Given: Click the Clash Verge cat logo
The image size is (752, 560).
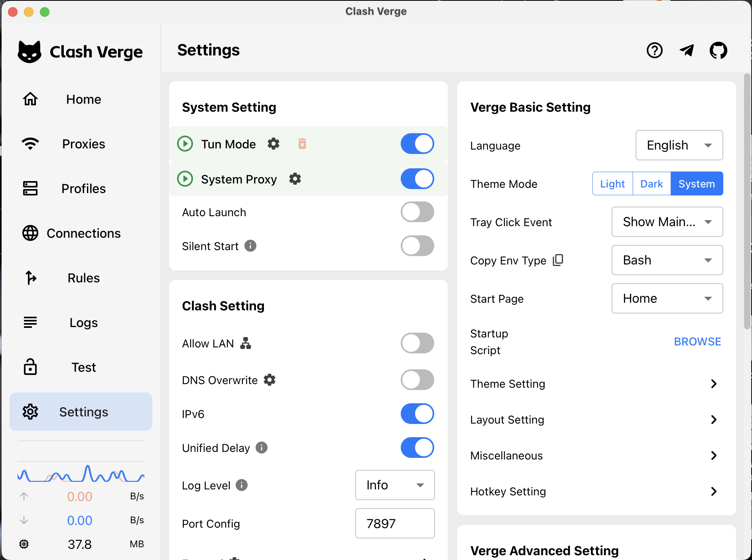Looking at the screenshot, I should tap(30, 52).
